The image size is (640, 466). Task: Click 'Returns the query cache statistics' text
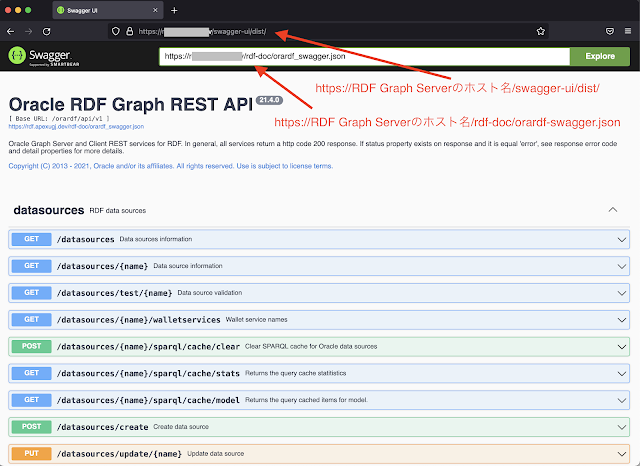[x=296, y=373]
